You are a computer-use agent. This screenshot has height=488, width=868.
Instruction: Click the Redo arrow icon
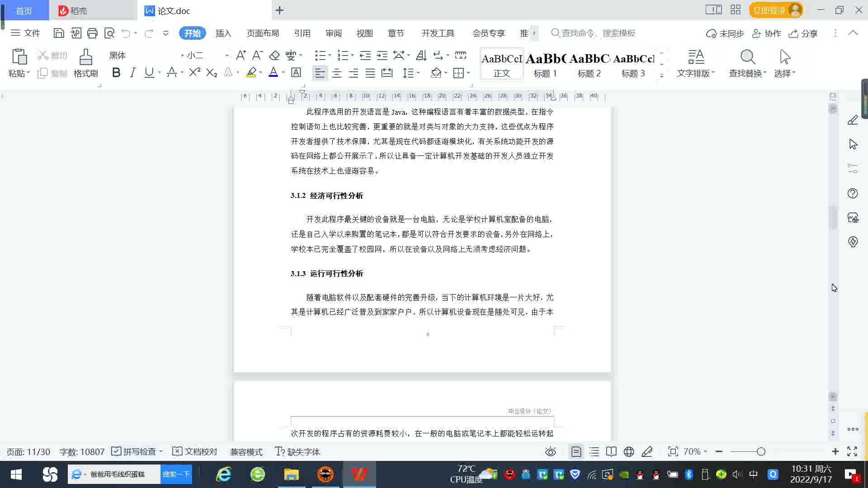[x=149, y=33]
